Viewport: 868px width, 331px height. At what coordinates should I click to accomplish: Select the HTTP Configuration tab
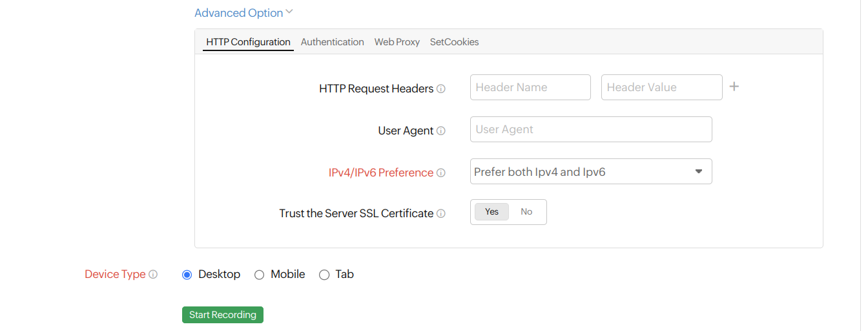tap(248, 42)
